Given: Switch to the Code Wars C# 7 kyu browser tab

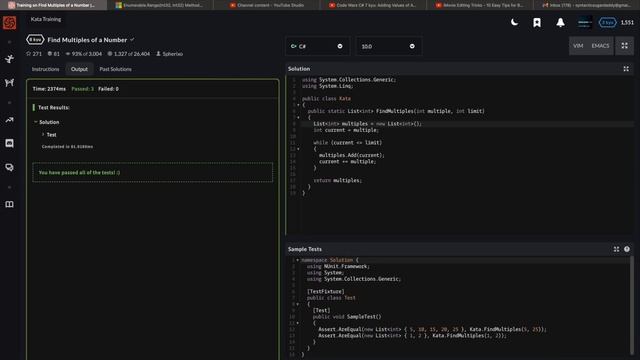Looking at the screenshot, I should click(373, 5).
